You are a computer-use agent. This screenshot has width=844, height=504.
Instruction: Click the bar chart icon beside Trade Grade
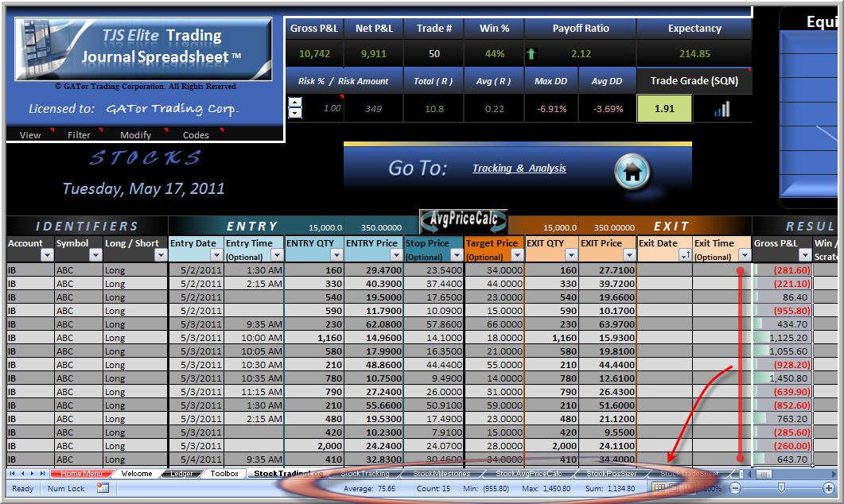721,108
